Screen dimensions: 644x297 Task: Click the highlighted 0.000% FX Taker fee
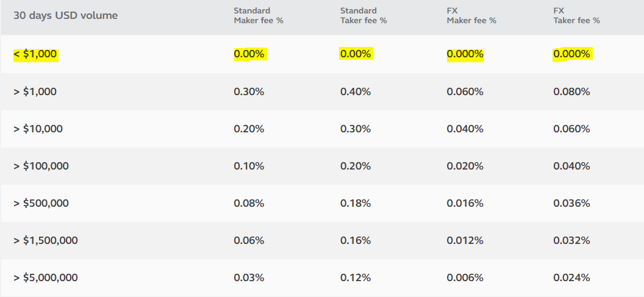(571, 54)
